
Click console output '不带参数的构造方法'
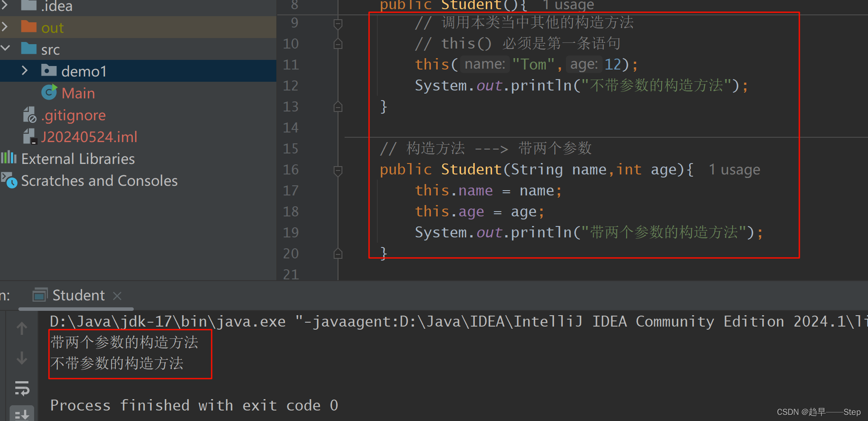click(117, 363)
